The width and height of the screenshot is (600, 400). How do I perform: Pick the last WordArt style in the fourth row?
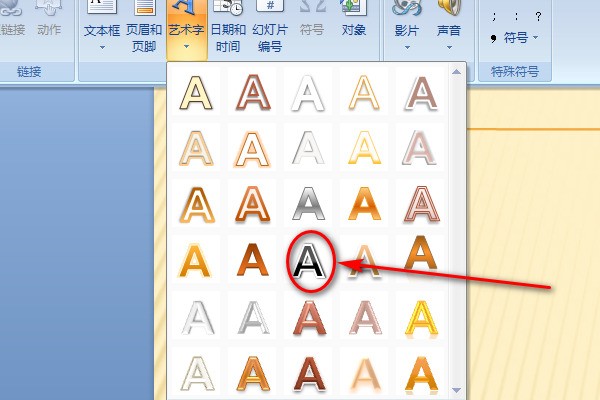point(419,256)
